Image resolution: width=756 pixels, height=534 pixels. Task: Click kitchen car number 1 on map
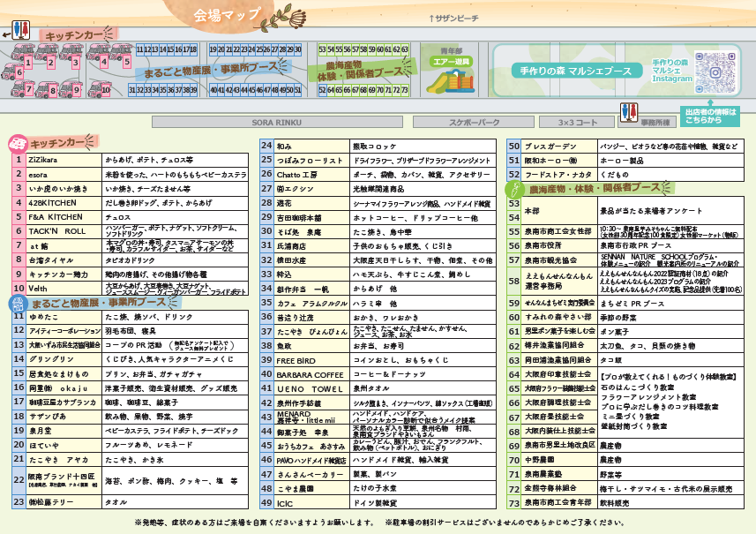coord(28,64)
